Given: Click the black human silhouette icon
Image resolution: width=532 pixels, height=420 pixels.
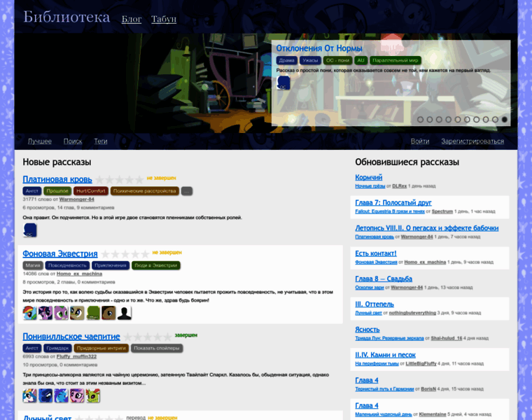Looking at the screenshot, I should point(124,313).
